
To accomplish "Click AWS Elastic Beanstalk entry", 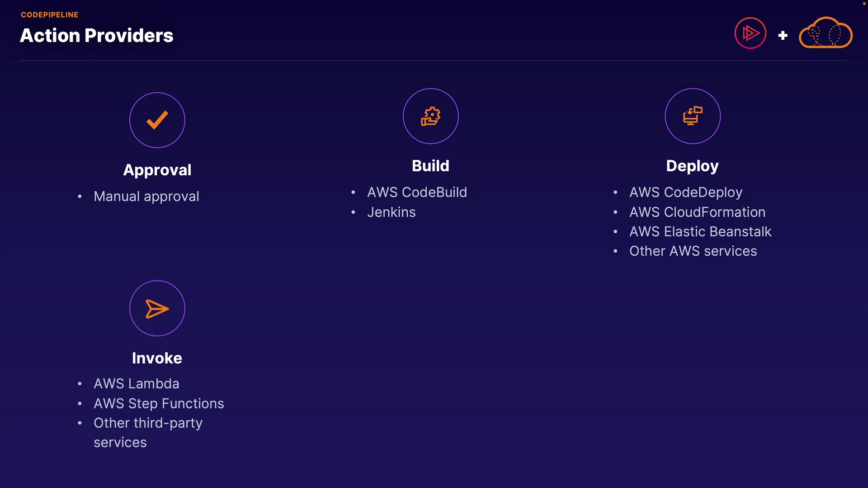I will 700,232.
